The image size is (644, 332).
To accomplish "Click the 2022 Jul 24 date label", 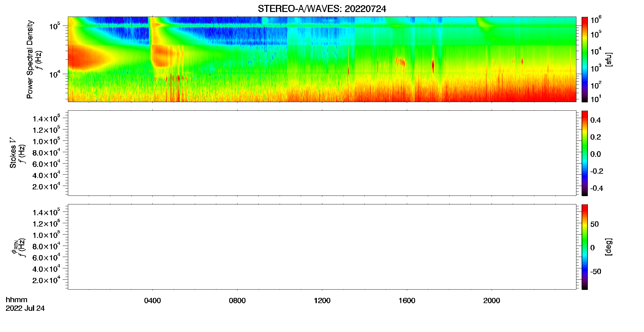I will tap(25, 308).
